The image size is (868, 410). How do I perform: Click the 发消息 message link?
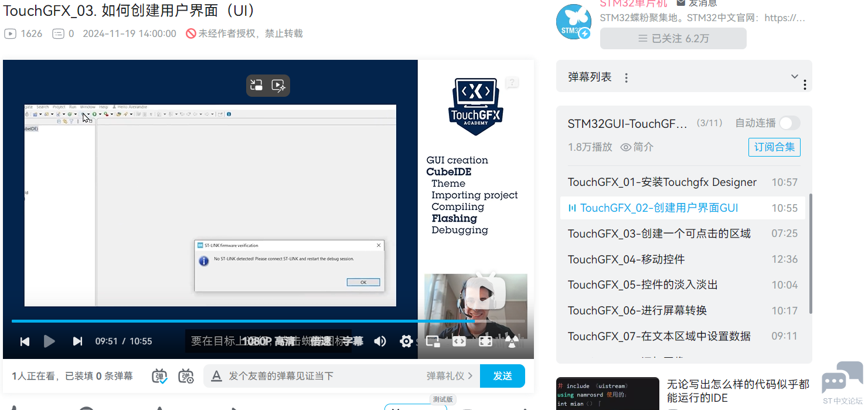tap(696, 3)
